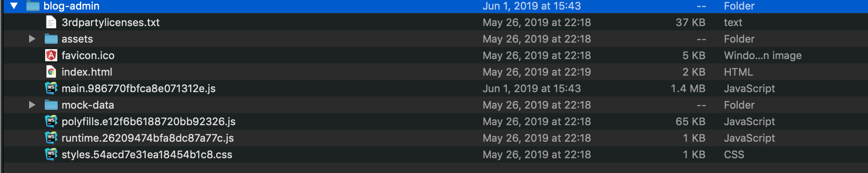The width and height of the screenshot is (868, 173).
Task: Click the WebStorm icon of styles.54acd7e31ea18454b1c8.css
Action: pyautogui.click(x=51, y=154)
